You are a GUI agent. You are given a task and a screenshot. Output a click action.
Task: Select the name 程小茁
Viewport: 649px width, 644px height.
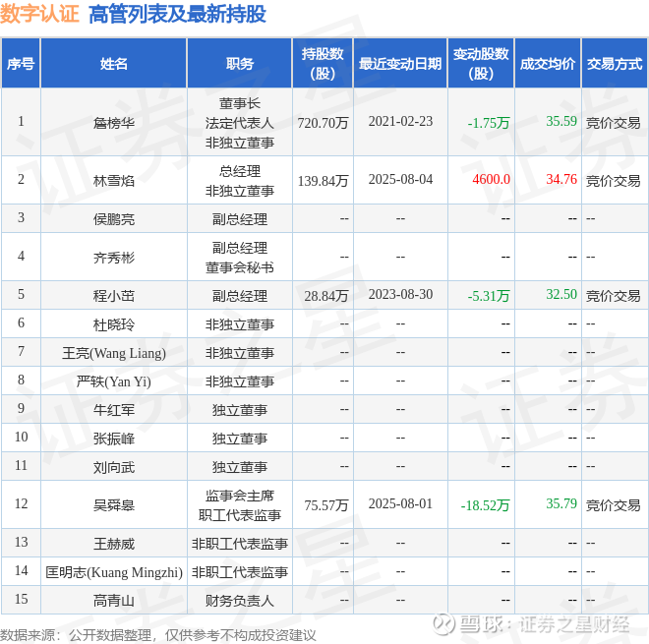tap(114, 296)
